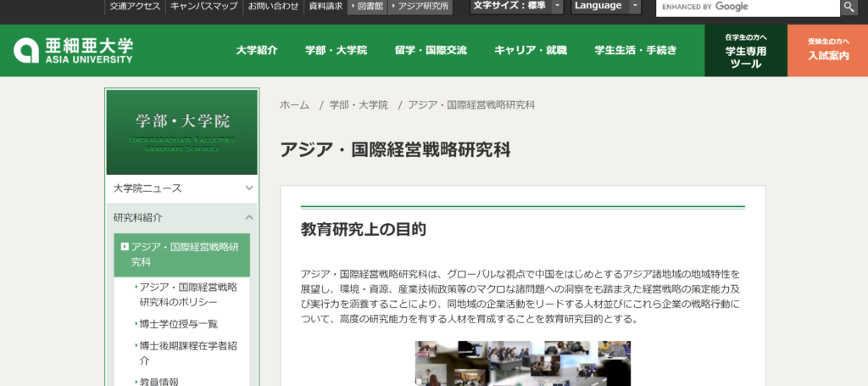Click the orange 入試案内 button
The image size is (868, 386).
pyautogui.click(x=827, y=51)
